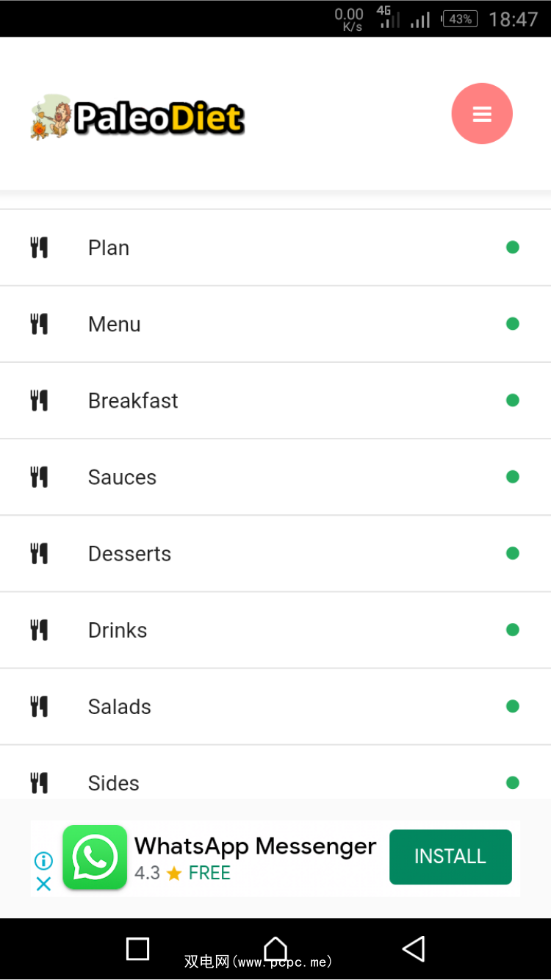Click the utensils icon next to Desserts
This screenshot has width=551, height=980.
point(39,553)
